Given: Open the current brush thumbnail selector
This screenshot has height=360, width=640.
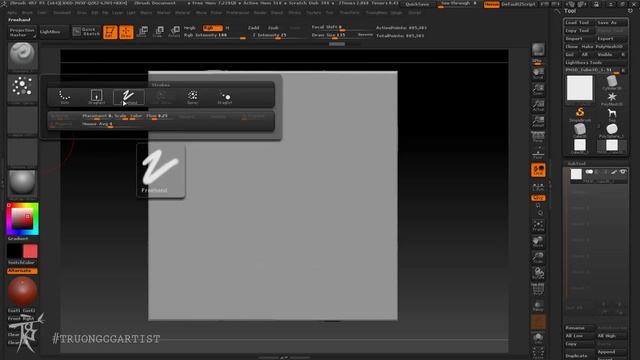Looking at the screenshot, I should (22, 56).
